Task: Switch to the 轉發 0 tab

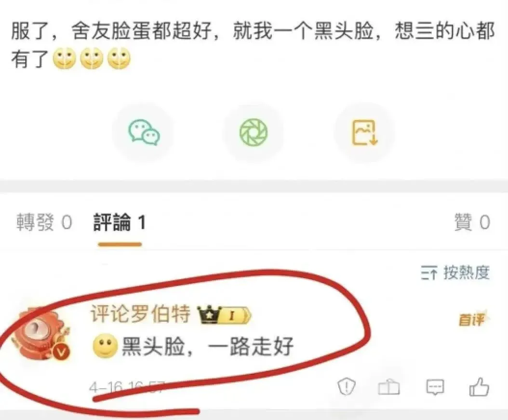Action: click(x=44, y=222)
